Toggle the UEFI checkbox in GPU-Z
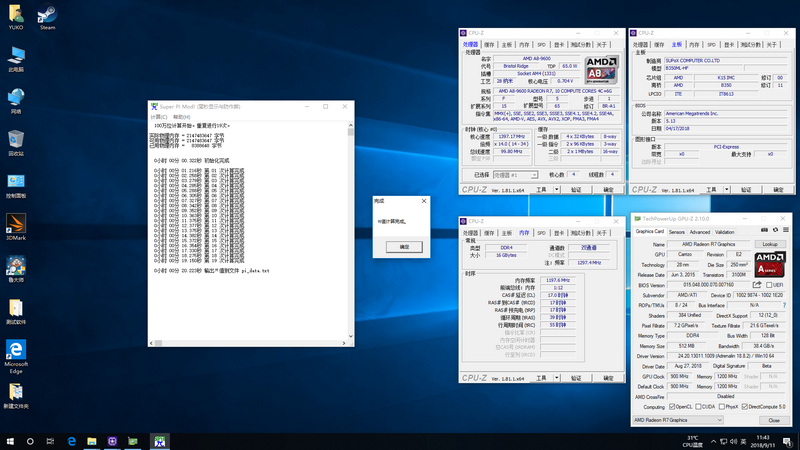This screenshot has height=450, width=800. click(769, 285)
